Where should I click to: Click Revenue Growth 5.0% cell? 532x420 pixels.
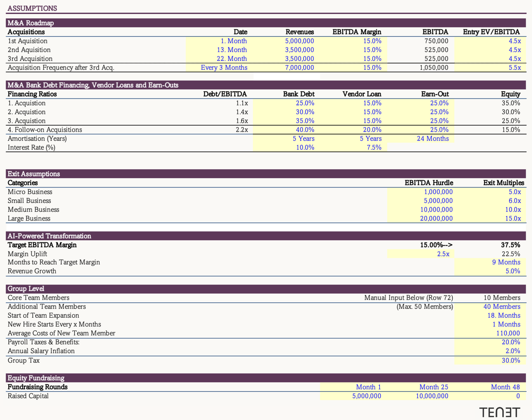[x=490, y=271]
